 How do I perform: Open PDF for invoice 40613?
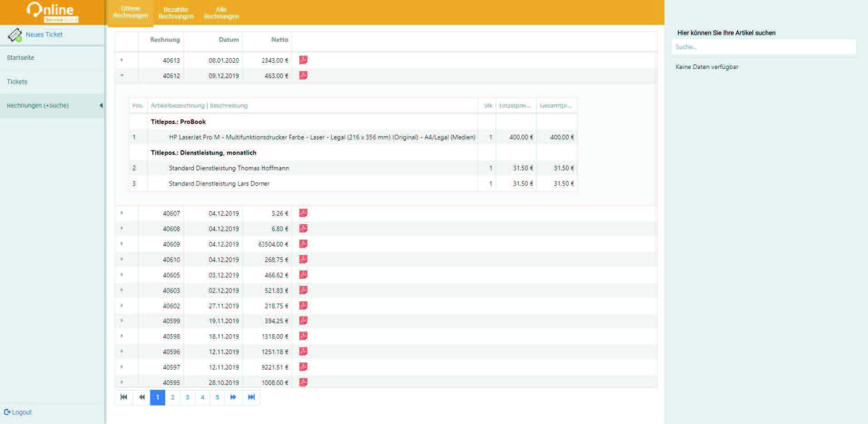tap(303, 60)
